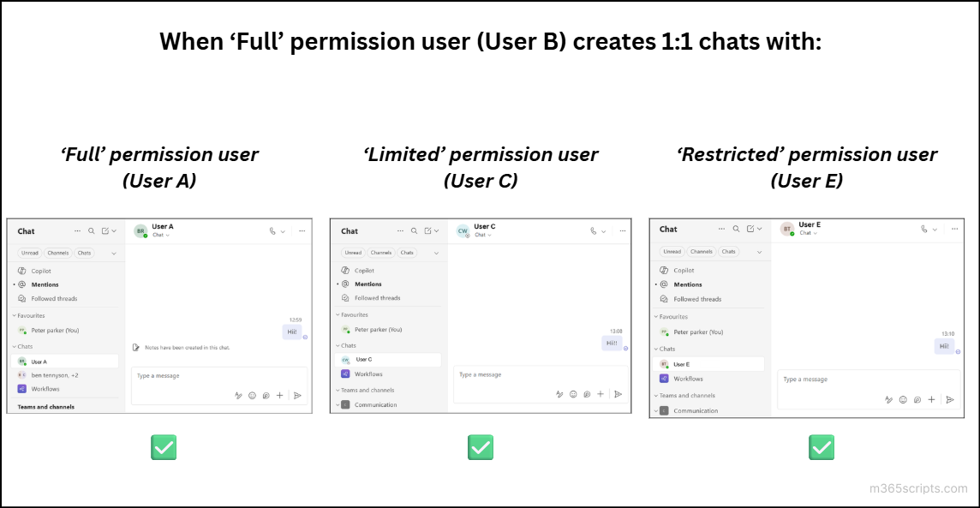980x508 pixels.
Task: Start a new chat using the compose icon
Action: [x=104, y=231]
